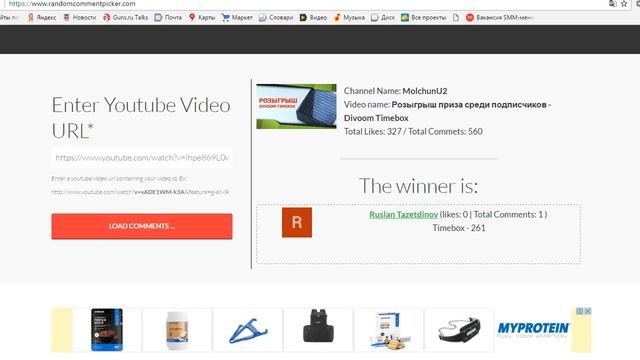The width and height of the screenshot is (640, 360).
Task: Open the protein bar box ad product
Action: click(x=389, y=330)
